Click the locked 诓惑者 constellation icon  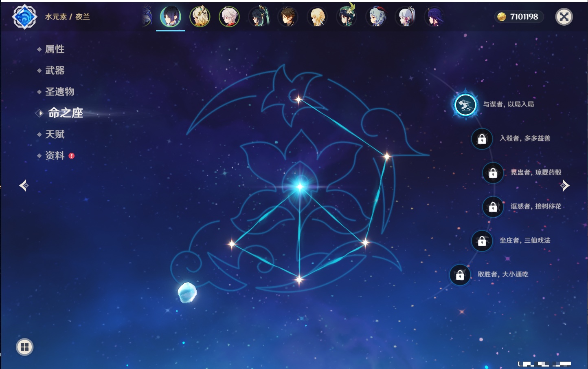(493, 207)
